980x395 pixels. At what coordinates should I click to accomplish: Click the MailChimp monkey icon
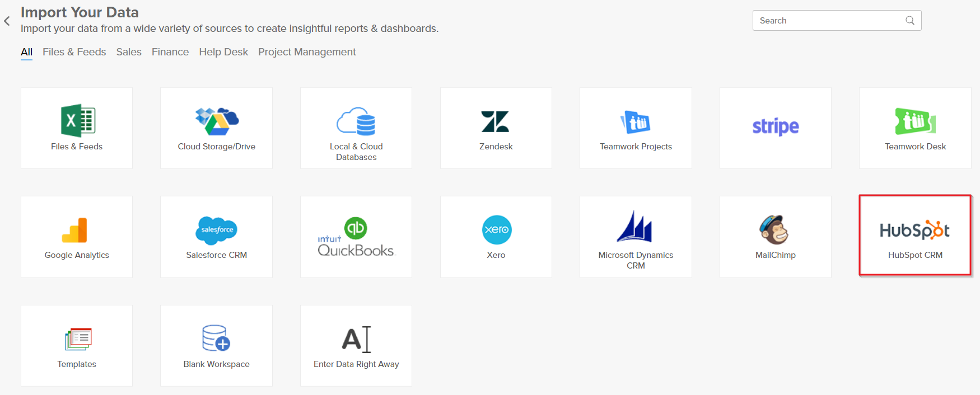tap(774, 230)
